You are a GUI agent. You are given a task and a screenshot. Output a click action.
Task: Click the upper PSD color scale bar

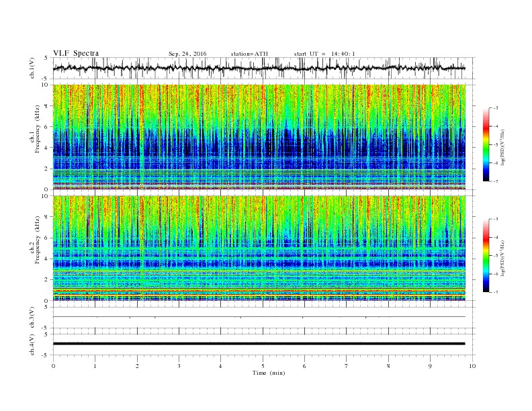pos(486,144)
